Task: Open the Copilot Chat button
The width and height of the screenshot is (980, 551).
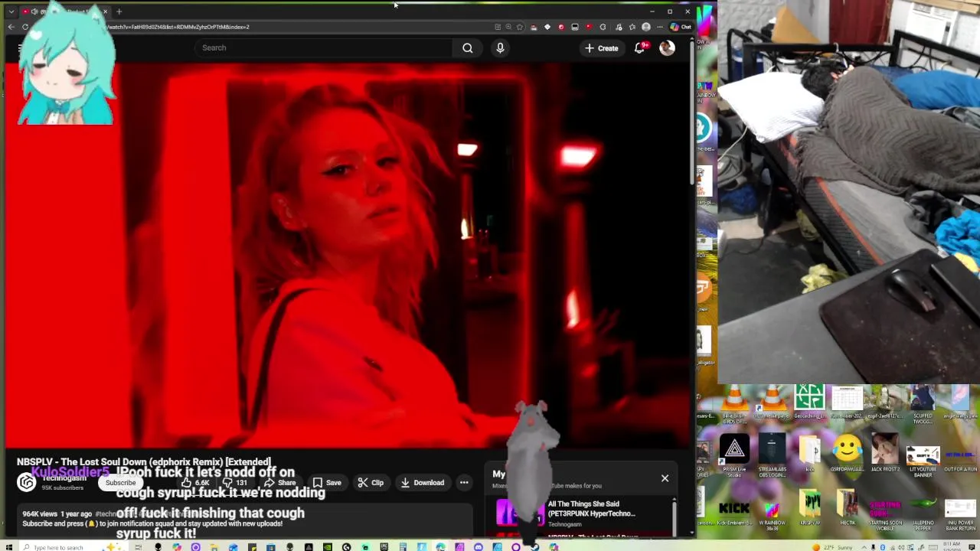Action: click(681, 27)
